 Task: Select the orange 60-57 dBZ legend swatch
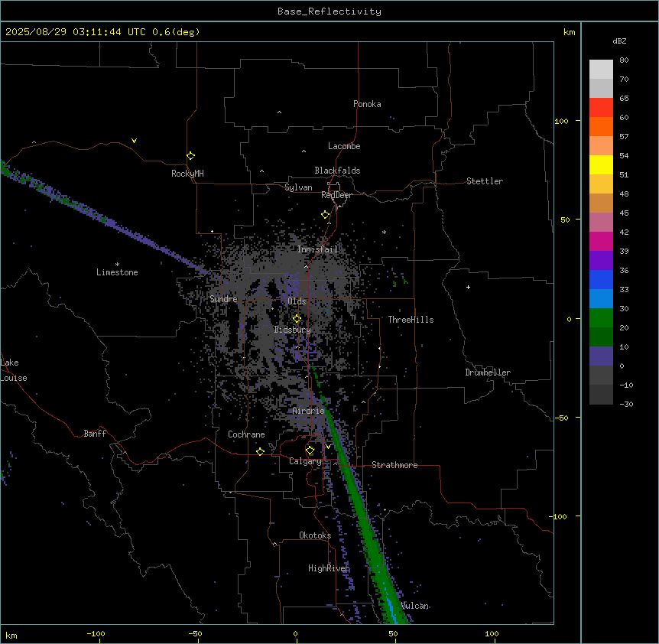coord(601,126)
